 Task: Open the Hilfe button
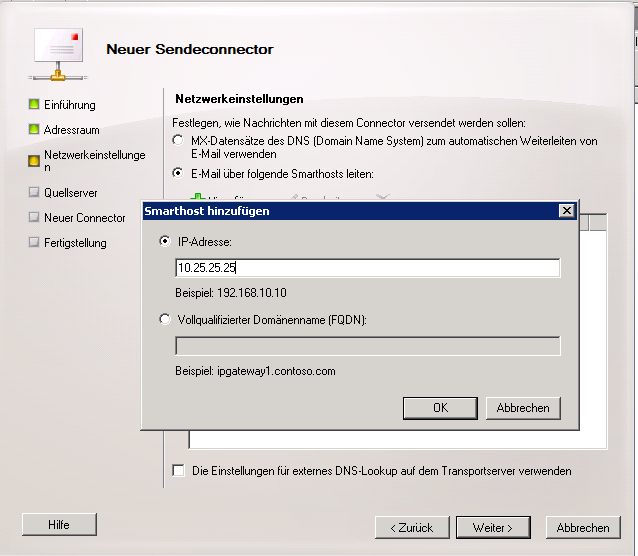pos(59,525)
